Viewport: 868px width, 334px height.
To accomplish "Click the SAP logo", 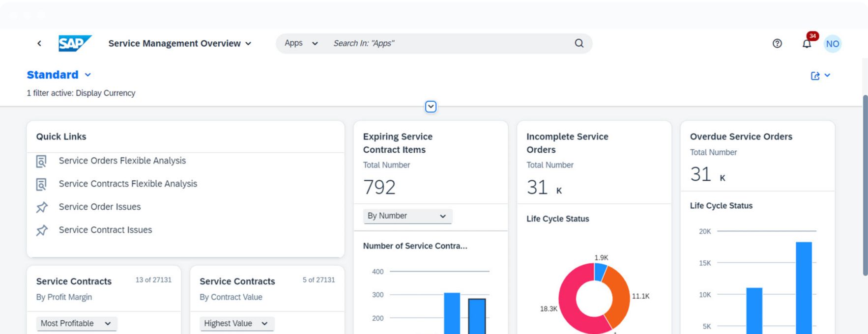I will pos(75,43).
